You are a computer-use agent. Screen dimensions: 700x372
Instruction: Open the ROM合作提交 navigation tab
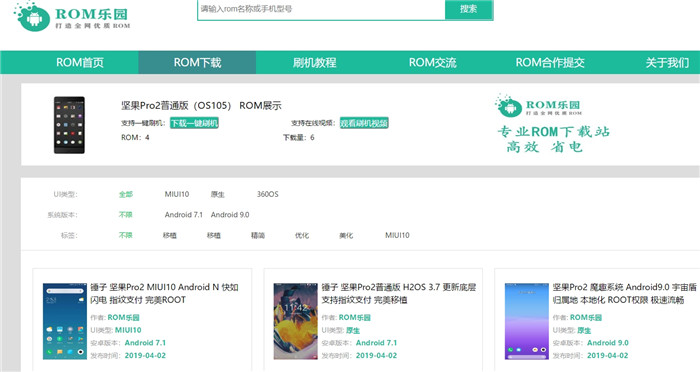pyautogui.click(x=550, y=63)
